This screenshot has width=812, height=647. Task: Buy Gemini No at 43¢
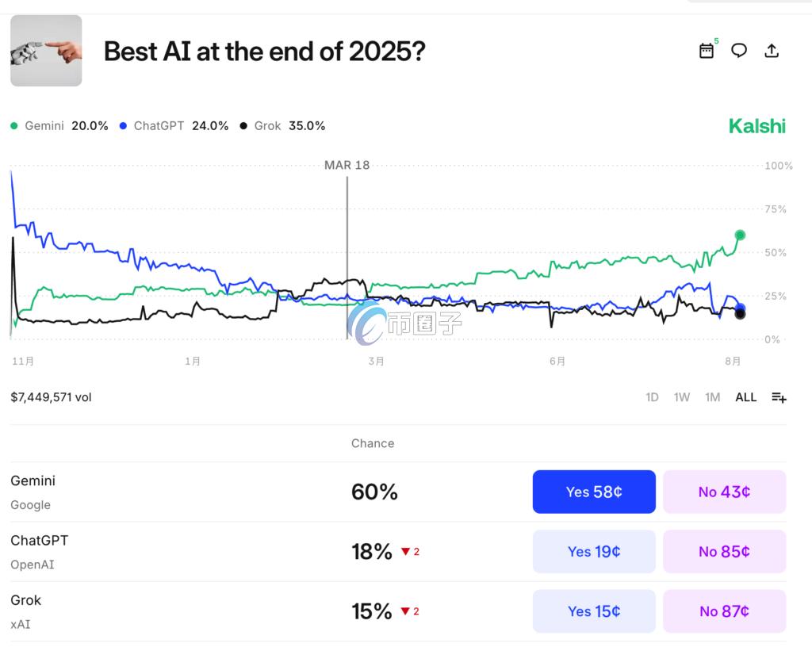724,492
